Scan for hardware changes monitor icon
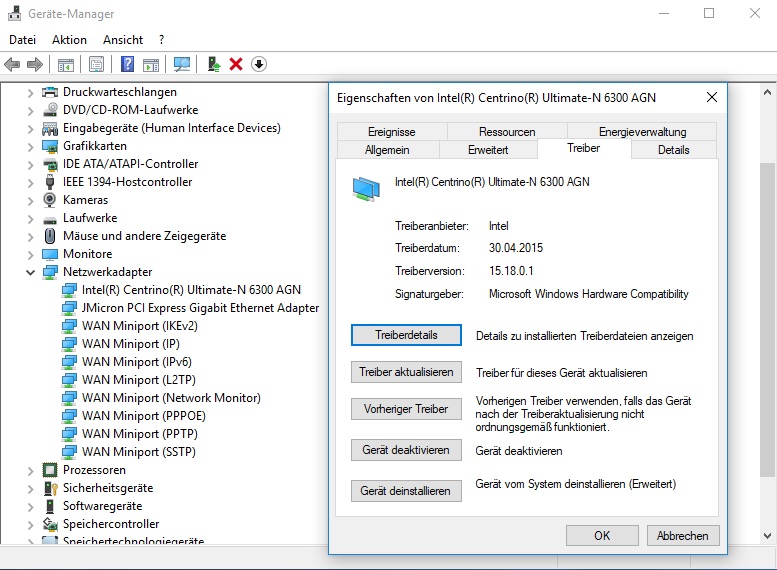Viewport: 777px width, 570px height. point(182,64)
